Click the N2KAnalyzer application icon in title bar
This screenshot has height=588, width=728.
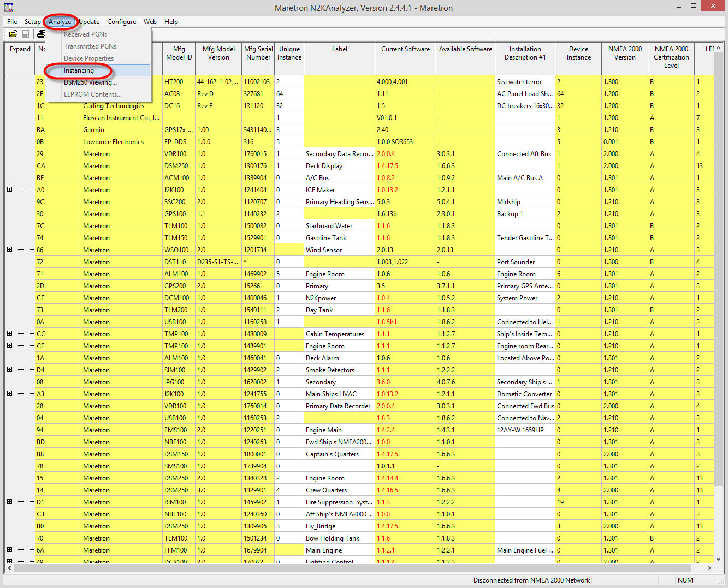(8, 8)
